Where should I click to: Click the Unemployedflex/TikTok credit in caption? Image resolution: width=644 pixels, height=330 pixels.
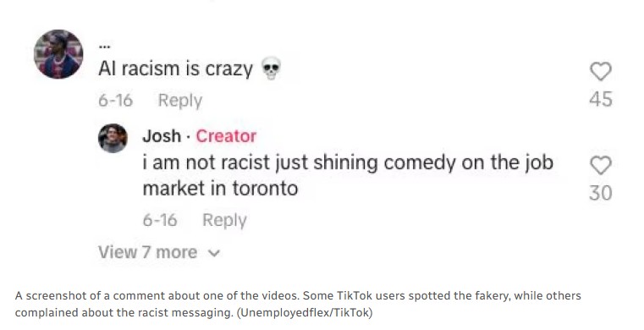[305, 313]
